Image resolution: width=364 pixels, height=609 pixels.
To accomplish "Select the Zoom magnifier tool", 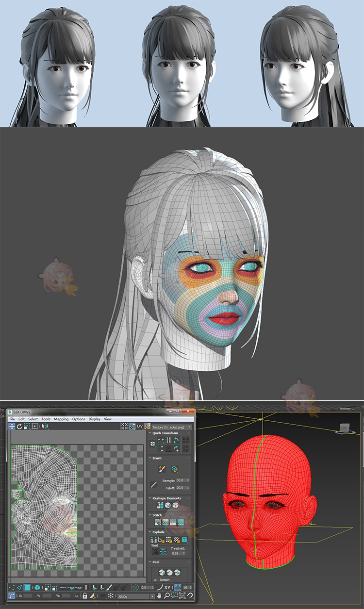I will click(x=166, y=596).
